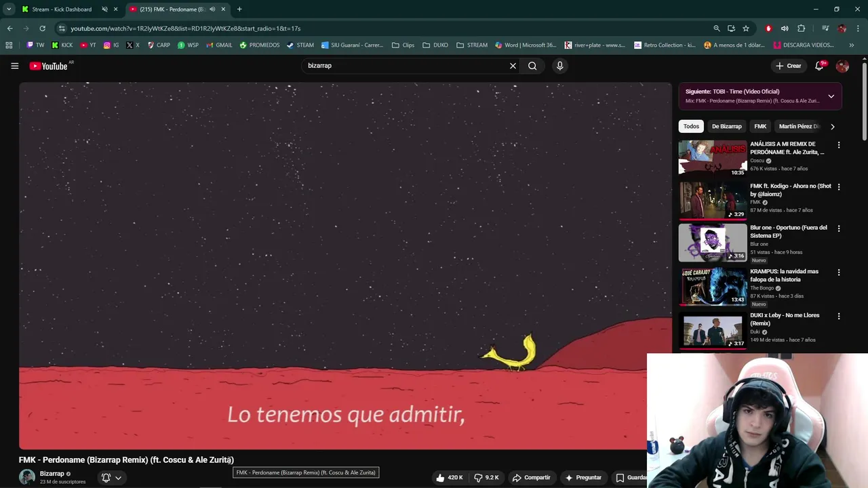Open the zoom magnifier in address bar
This screenshot has height=488, width=868.
pyautogui.click(x=716, y=28)
